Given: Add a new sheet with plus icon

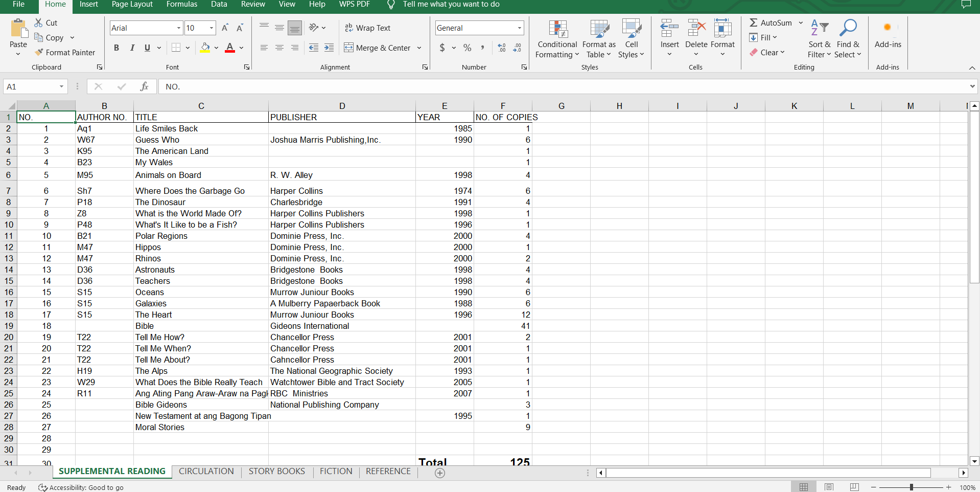Looking at the screenshot, I should coord(440,473).
